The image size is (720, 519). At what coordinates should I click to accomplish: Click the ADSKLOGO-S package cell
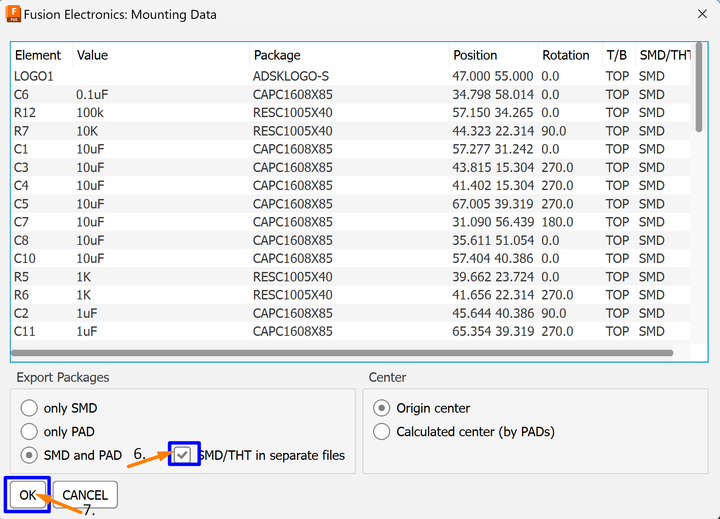click(291, 76)
